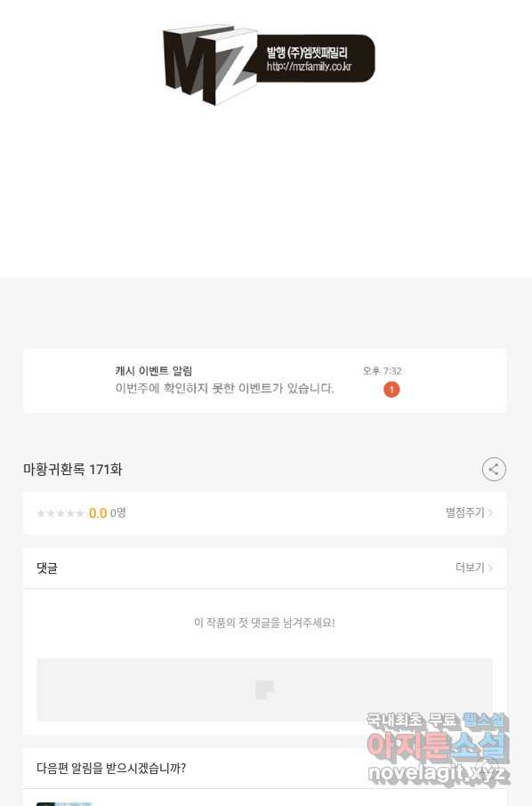Expand the chevron beside 더보기
The width and height of the screenshot is (532, 806).
tap(490, 568)
